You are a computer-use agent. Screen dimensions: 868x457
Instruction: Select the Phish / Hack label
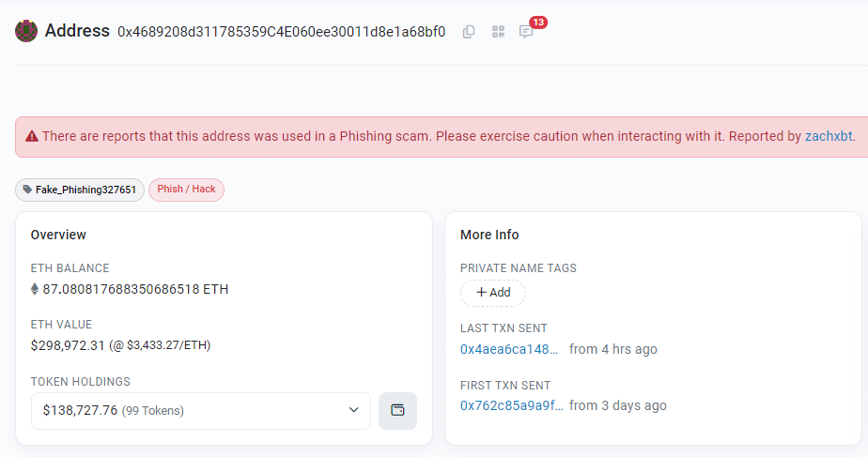186,190
